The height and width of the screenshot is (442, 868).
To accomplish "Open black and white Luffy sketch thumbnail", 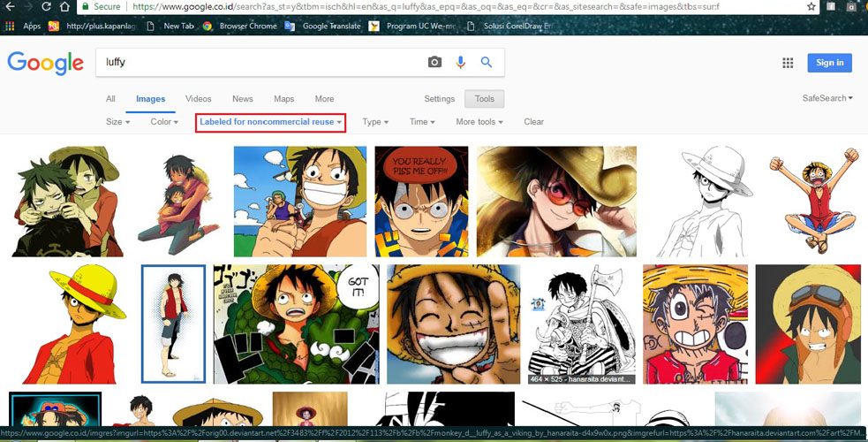I will [x=703, y=201].
